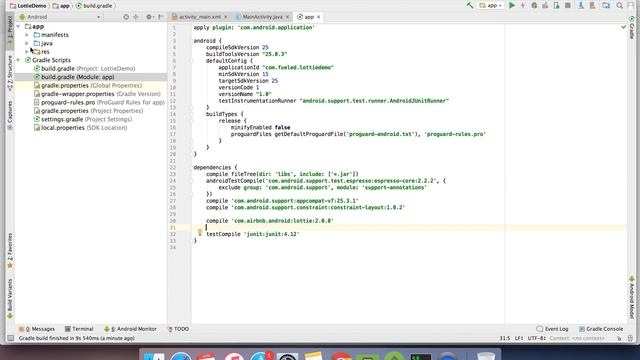The width and height of the screenshot is (640, 360).
Task: Toggle tool window bars icon in status bar
Action: click(x=11, y=338)
